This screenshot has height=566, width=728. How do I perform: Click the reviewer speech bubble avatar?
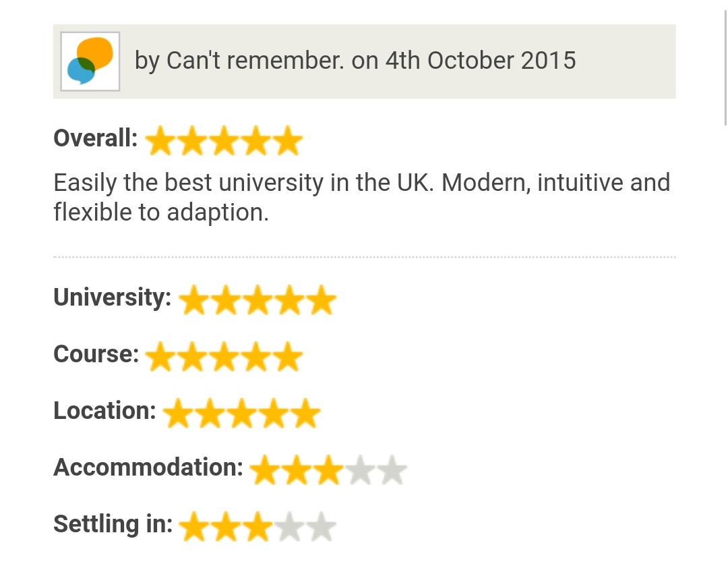coord(90,61)
